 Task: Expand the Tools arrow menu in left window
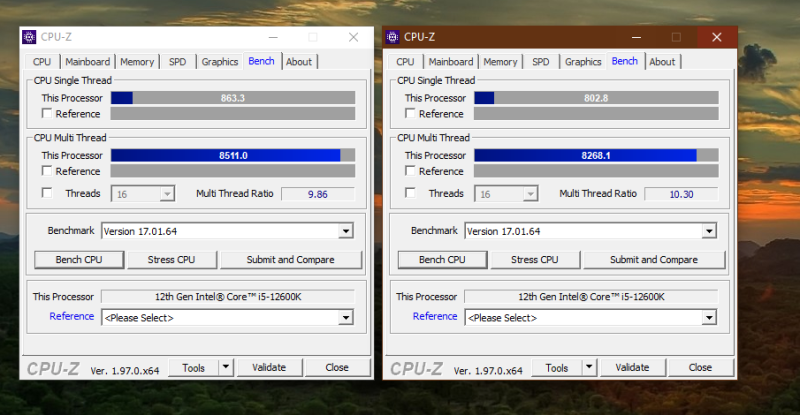pos(226,367)
